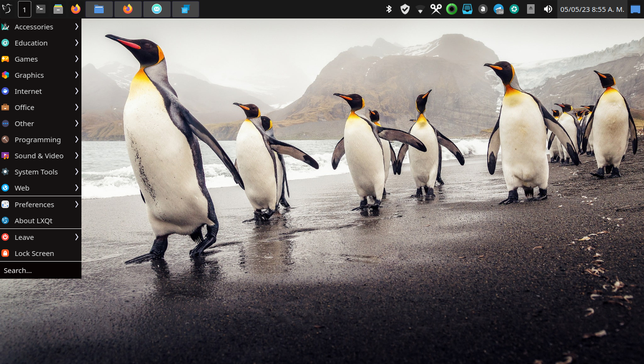This screenshot has width=644, height=364.
Task: Switch to the mail client taskbar window
Action: [x=157, y=9]
